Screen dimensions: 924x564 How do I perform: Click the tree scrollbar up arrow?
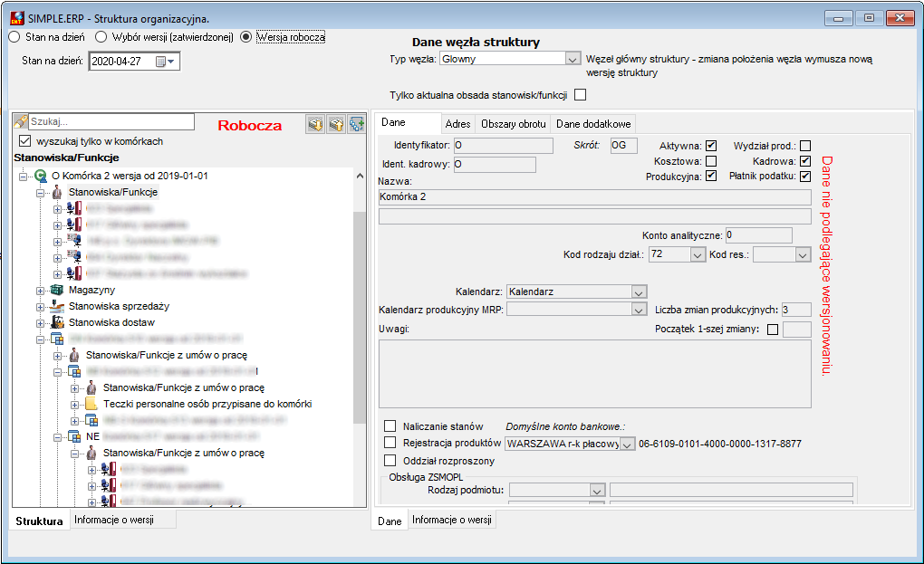click(x=360, y=176)
